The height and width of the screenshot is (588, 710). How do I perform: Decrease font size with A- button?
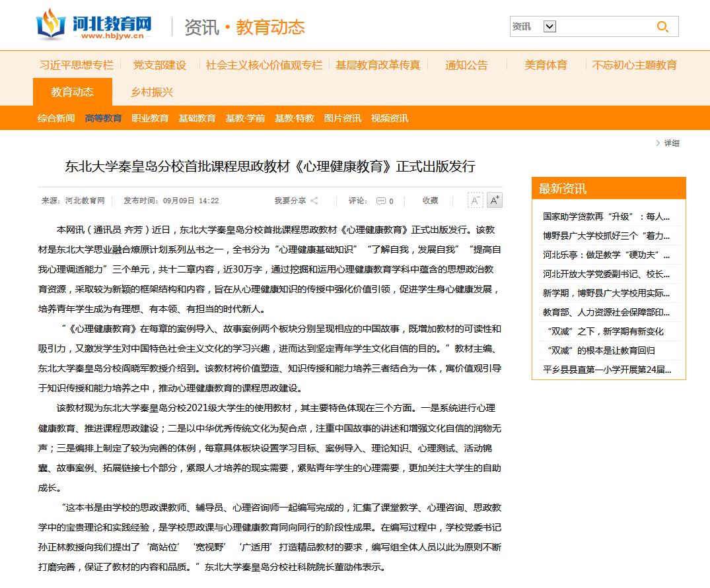point(475,201)
